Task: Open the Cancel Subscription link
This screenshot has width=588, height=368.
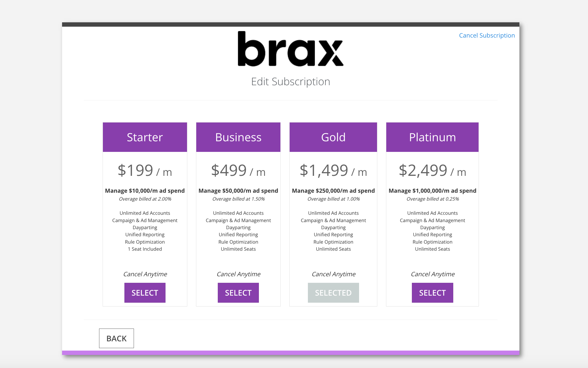Action: 487,35
